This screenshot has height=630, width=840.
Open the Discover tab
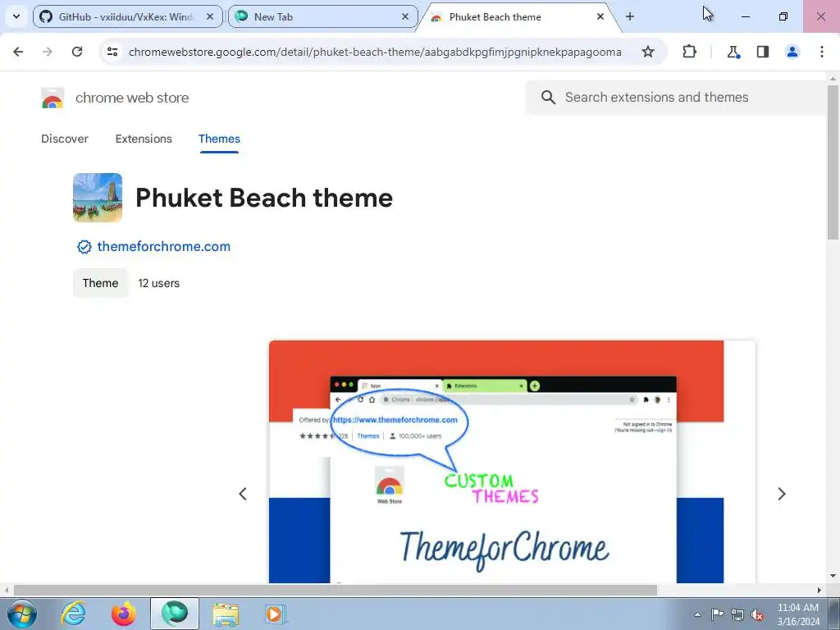pos(65,139)
